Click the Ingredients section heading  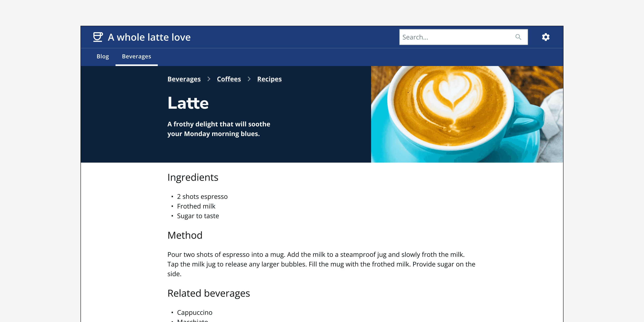tap(193, 177)
